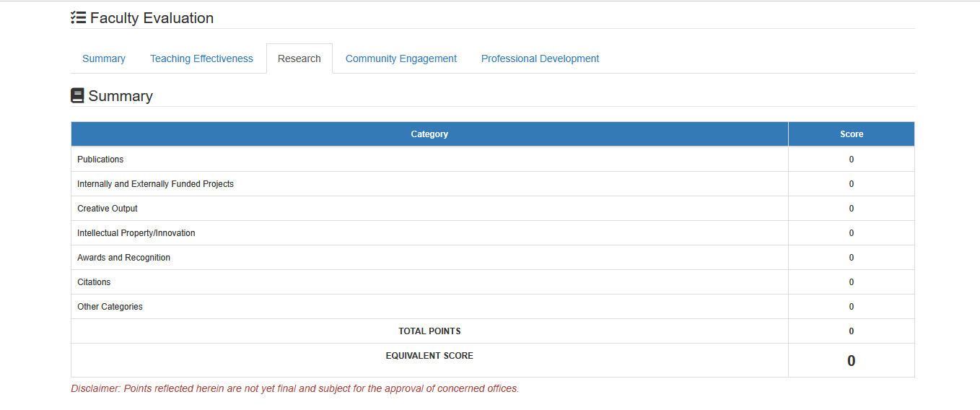Click score value for Intellectual Property/Innovation
This screenshot has width=980, height=410.
coord(852,233)
